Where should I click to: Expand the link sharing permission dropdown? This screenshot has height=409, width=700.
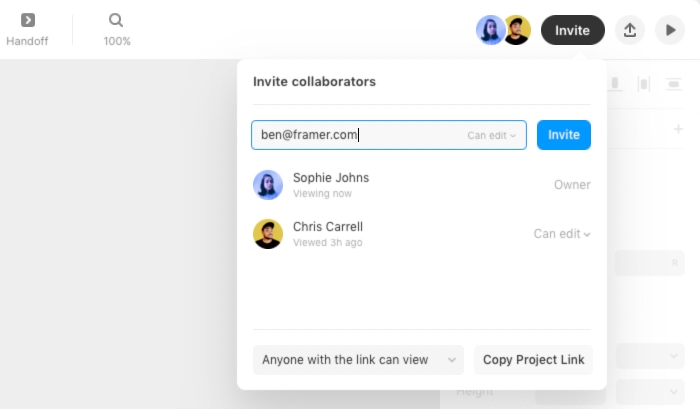point(358,360)
